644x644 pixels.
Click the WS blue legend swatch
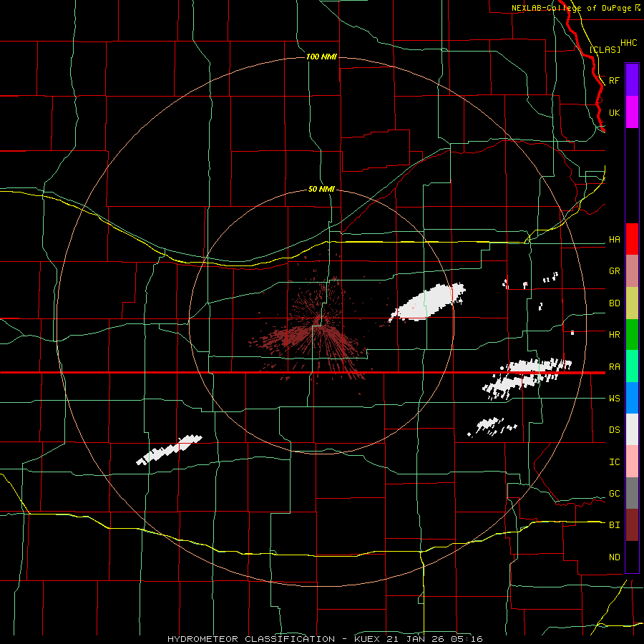tap(632, 398)
